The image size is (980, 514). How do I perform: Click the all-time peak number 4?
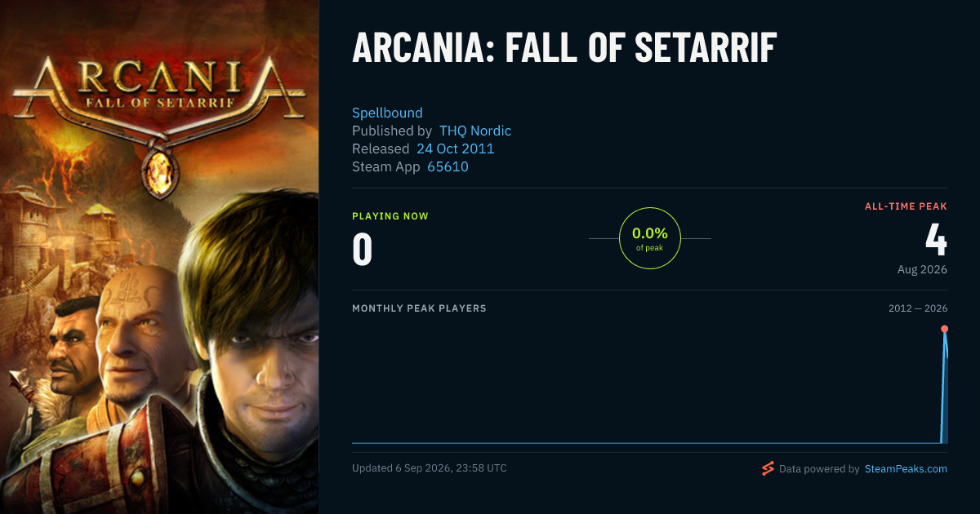click(x=936, y=239)
